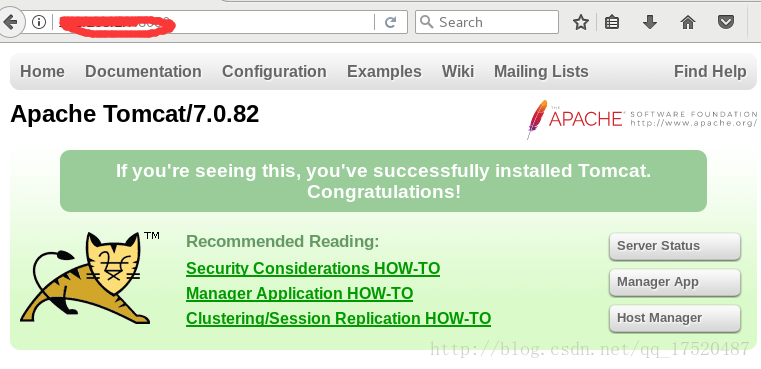This screenshot has height=369, width=761.
Task: Open Apache Software Foundation logo link
Action: 643,119
